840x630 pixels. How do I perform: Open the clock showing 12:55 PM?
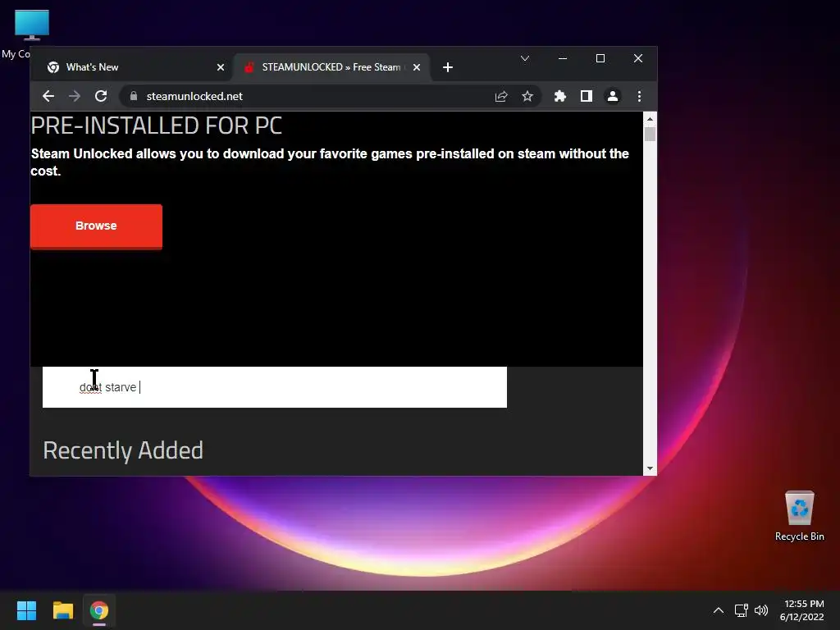click(x=801, y=610)
